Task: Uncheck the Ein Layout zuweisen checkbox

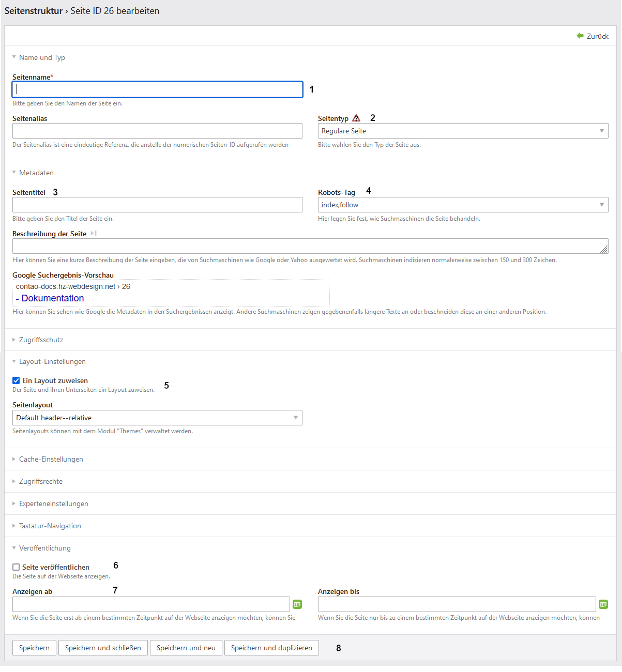Action: point(16,380)
